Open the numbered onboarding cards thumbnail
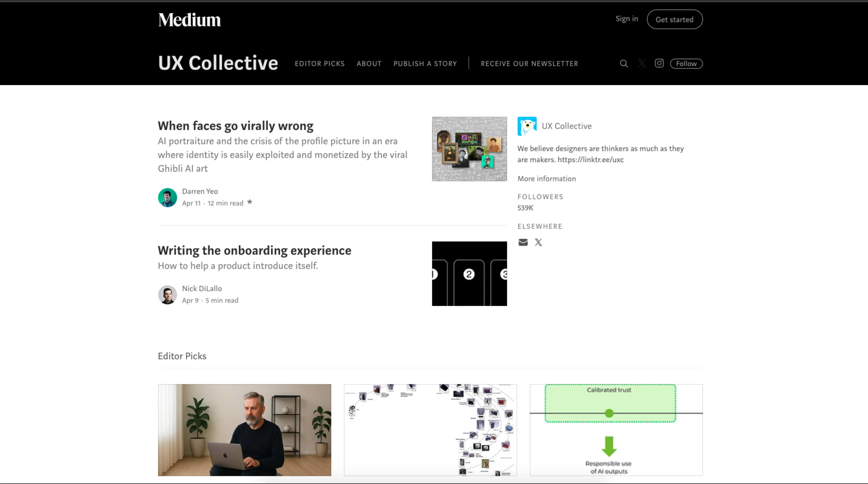 pos(469,273)
